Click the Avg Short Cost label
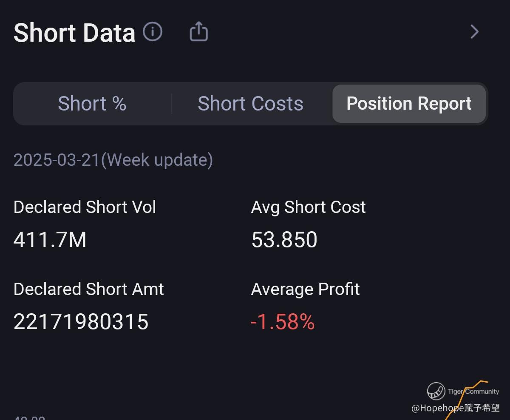 pos(308,207)
